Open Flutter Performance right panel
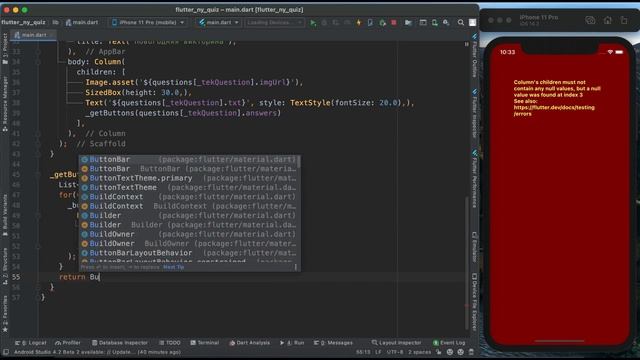 [x=474, y=179]
